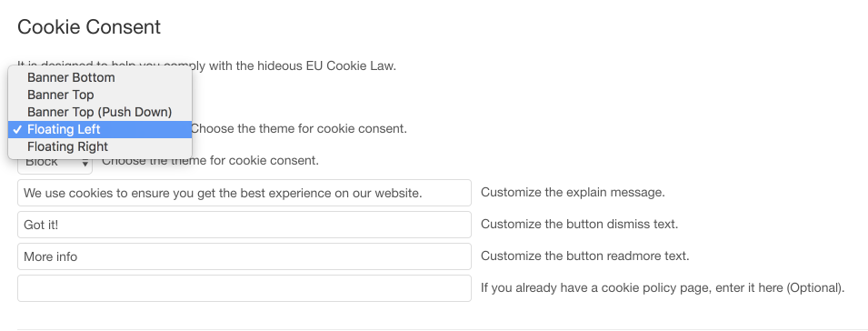Screen dimensions: 868x331
Task: Click theme hint text beside Floating Left
Action: pos(299,129)
